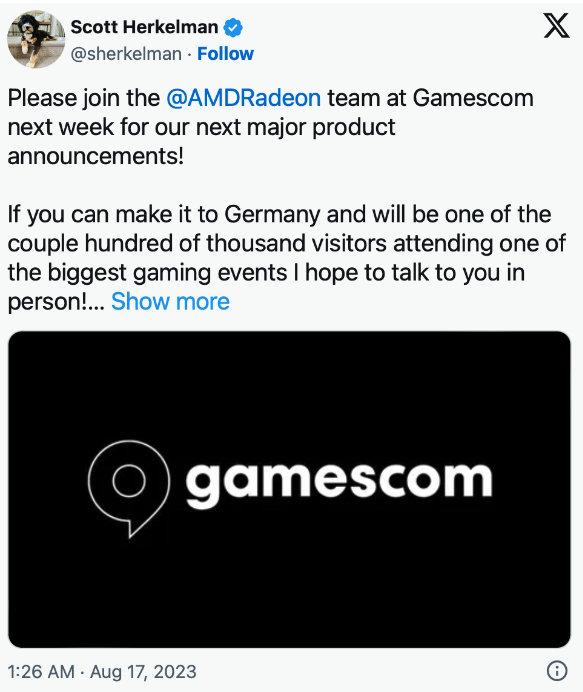Open the tweet info icon
583x692 pixels.
[557, 671]
